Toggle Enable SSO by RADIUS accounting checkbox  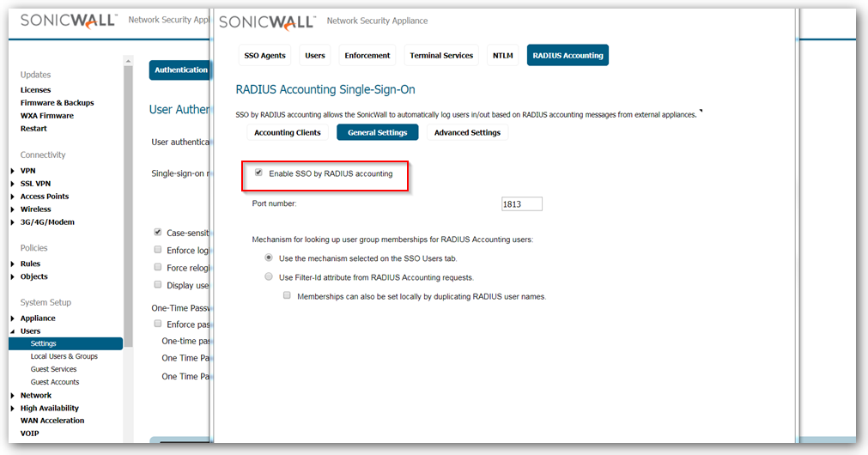pyautogui.click(x=258, y=173)
